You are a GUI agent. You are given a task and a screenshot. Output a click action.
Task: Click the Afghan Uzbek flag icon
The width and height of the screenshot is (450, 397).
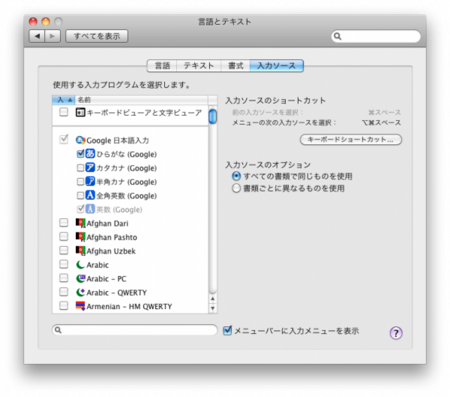click(80, 250)
